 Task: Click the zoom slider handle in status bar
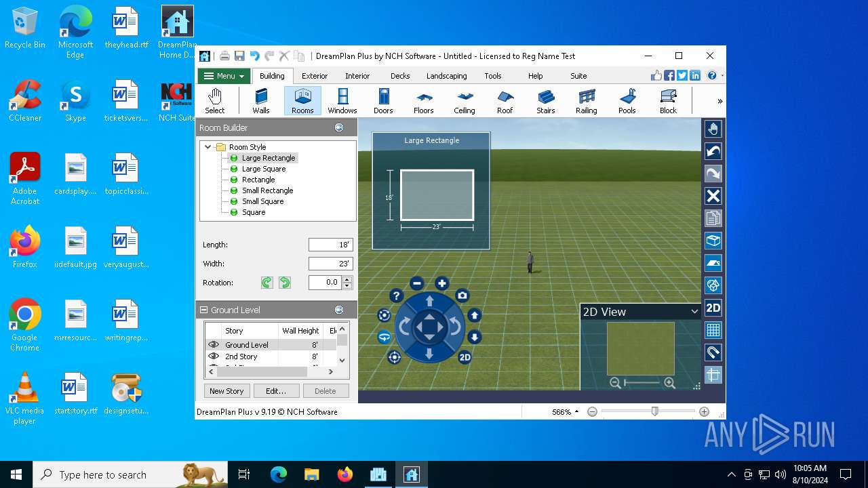click(x=654, y=411)
